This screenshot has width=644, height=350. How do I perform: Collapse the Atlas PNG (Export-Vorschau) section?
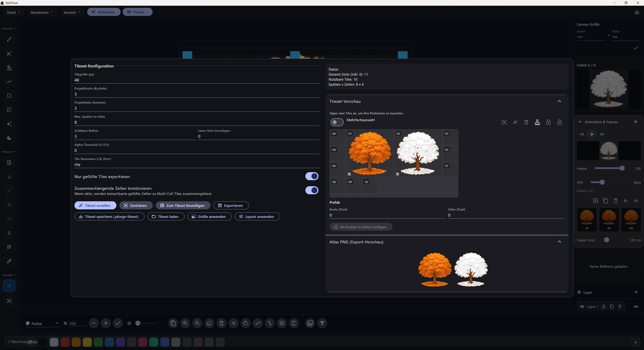pos(559,242)
